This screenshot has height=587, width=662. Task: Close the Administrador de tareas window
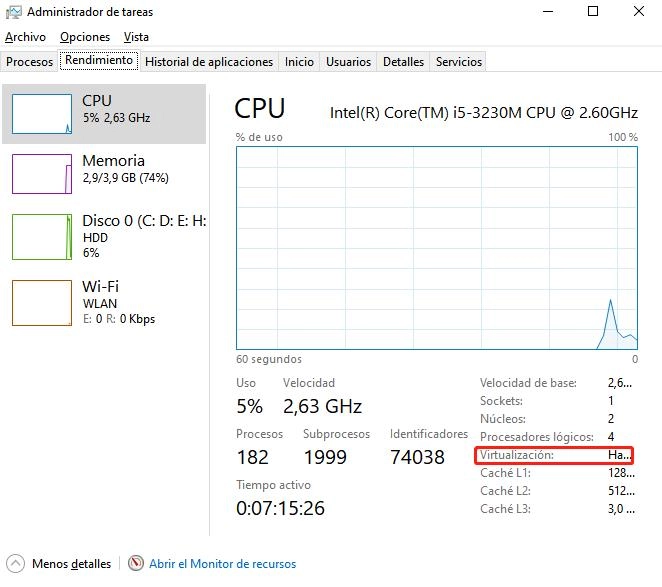(x=639, y=11)
